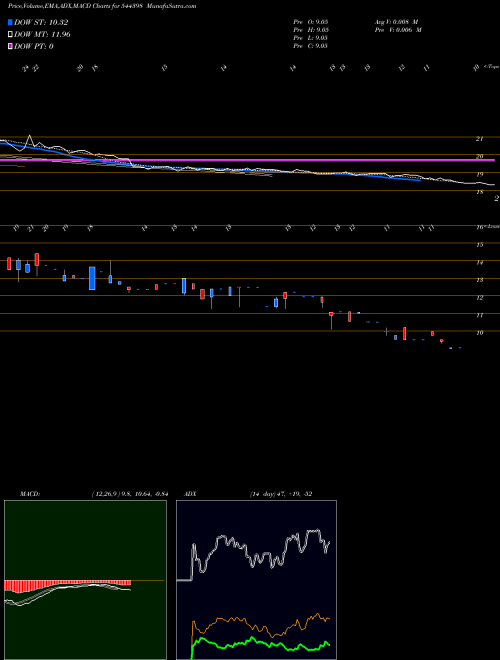Click the Avg V: 0.008 M value
Image resolution: width=500 pixels, height=660 pixels.
tap(396, 22)
